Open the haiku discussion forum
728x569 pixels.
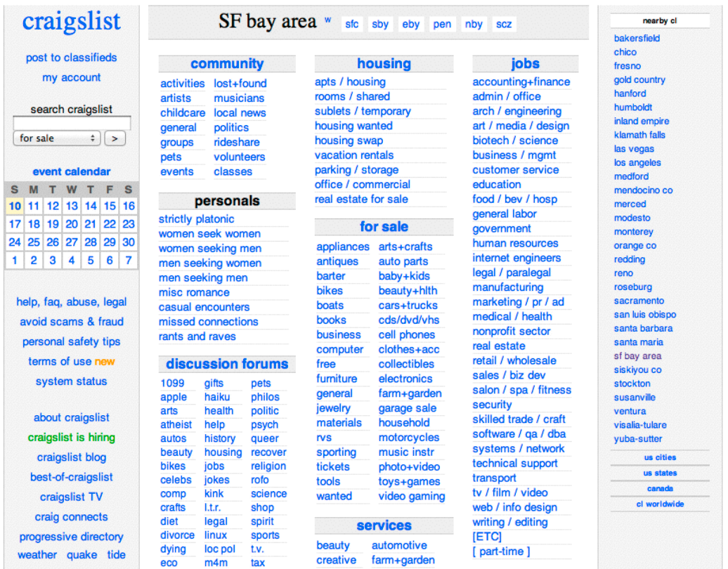[217, 398]
